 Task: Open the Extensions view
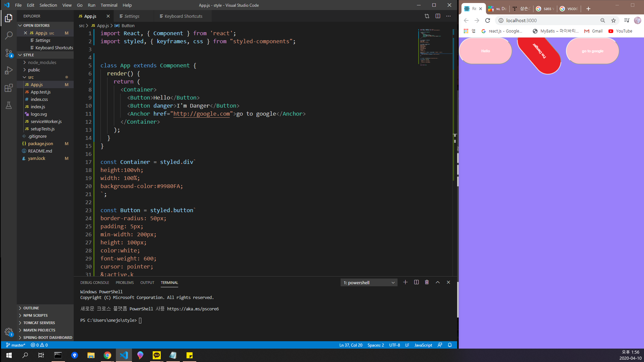tap(9, 88)
